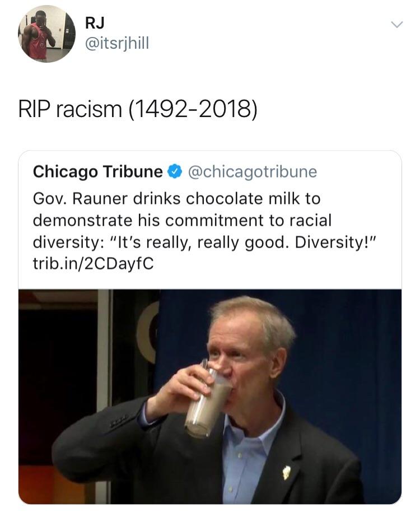Click the lapel pin on the jacket
The height and width of the screenshot is (517, 420).
click(x=287, y=472)
